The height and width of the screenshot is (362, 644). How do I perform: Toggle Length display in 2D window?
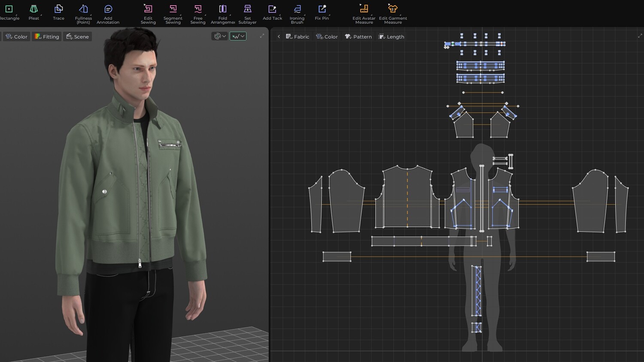(x=392, y=36)
